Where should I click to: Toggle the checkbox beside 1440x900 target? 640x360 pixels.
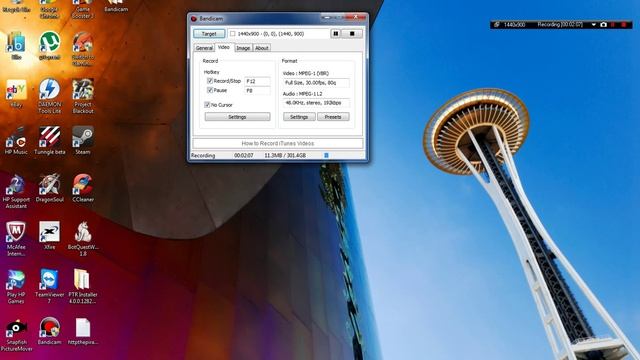[232, 34]
